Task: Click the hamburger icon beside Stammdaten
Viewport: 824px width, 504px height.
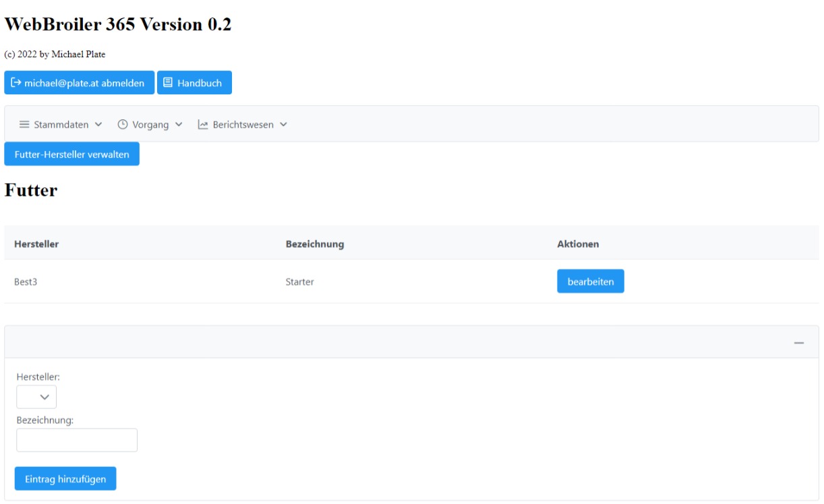Action: tap(24, 124)
